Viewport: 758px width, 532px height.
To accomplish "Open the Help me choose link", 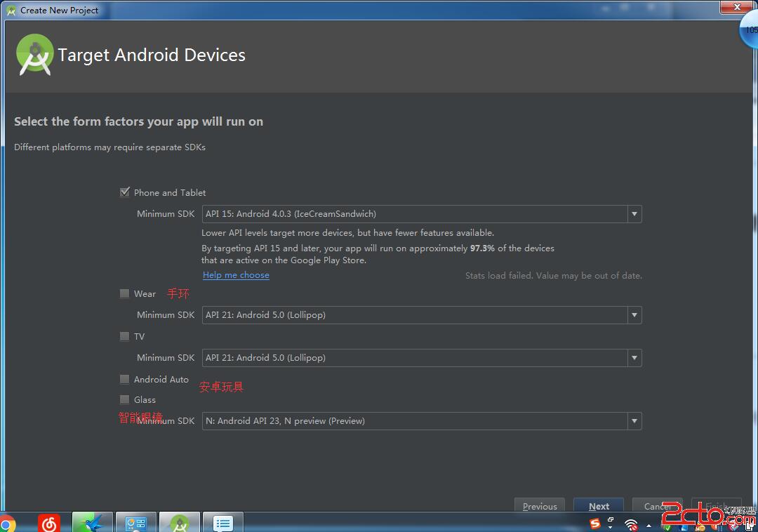I will click(236, 275).
